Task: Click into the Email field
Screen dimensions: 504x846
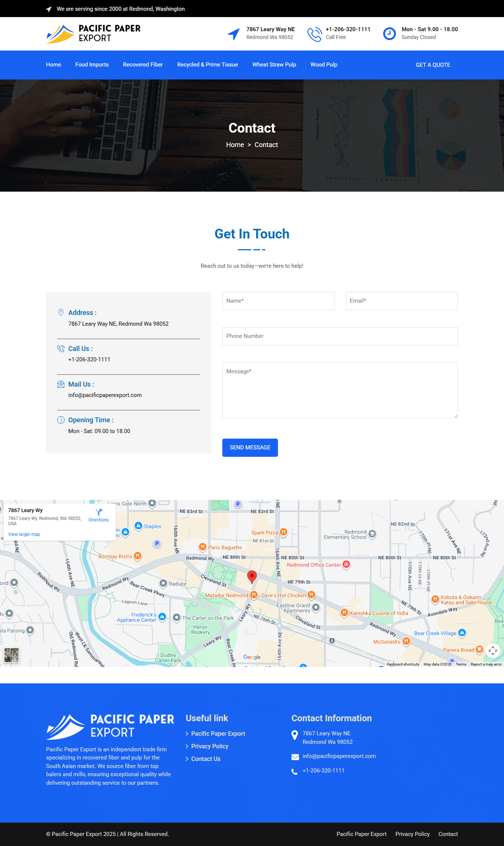Action: click(x=402, y=301)
